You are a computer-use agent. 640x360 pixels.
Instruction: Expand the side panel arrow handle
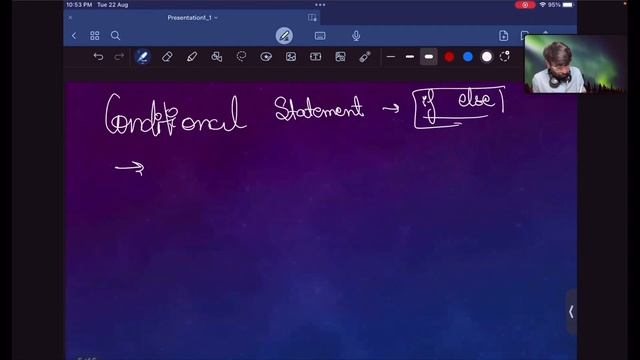point(571,312)
